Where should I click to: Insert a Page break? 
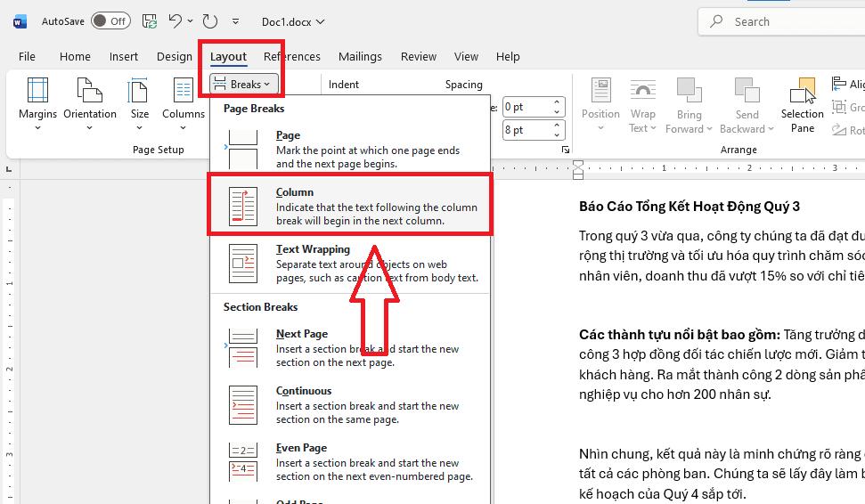[x=350, y=149]
